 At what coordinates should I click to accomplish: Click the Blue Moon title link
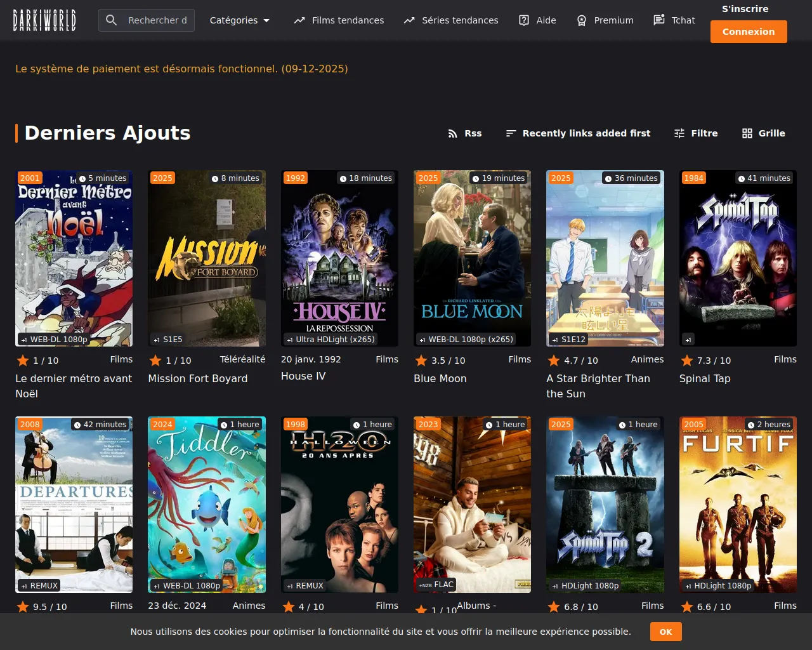440,378
